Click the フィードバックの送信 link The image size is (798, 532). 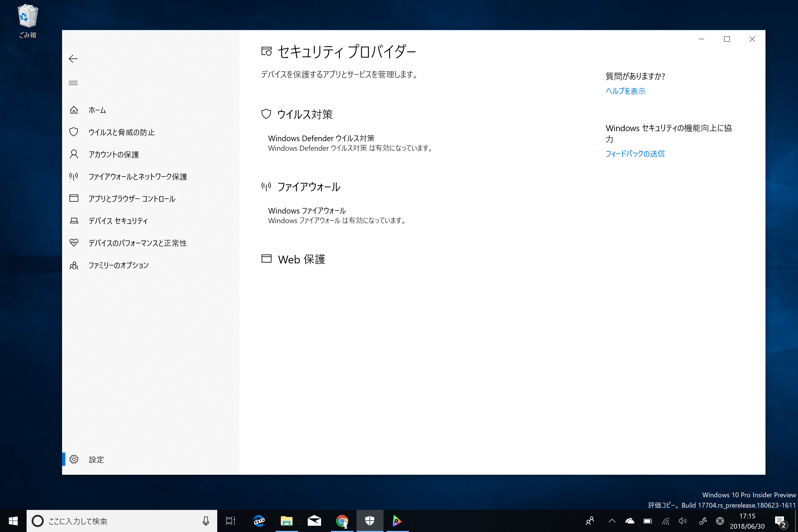click(635, 154)
